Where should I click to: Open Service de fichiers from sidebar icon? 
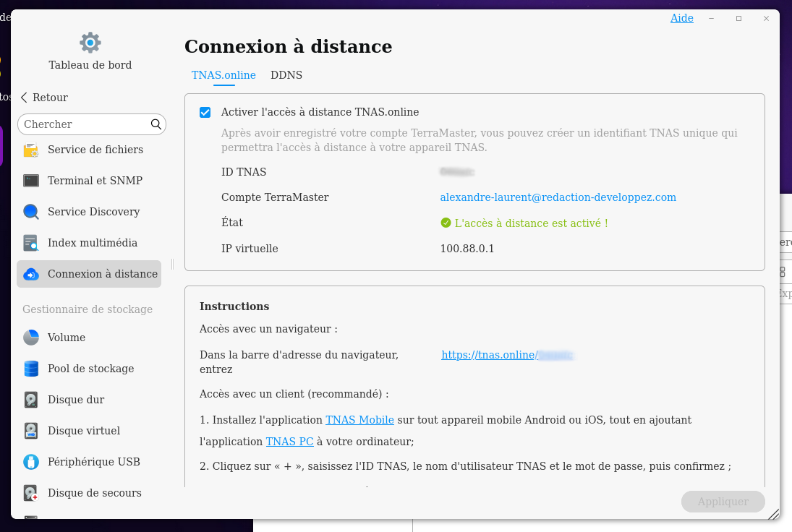31,150
